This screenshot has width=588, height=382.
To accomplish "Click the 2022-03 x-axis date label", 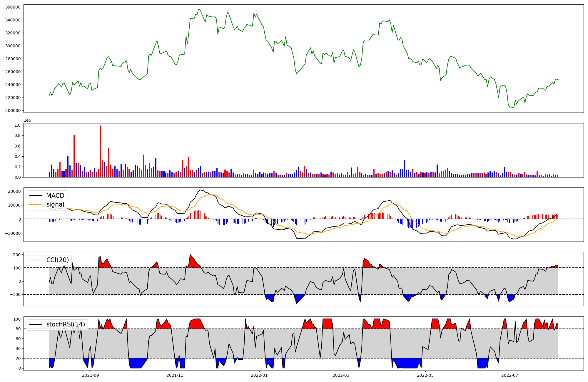I will [341, 375].
